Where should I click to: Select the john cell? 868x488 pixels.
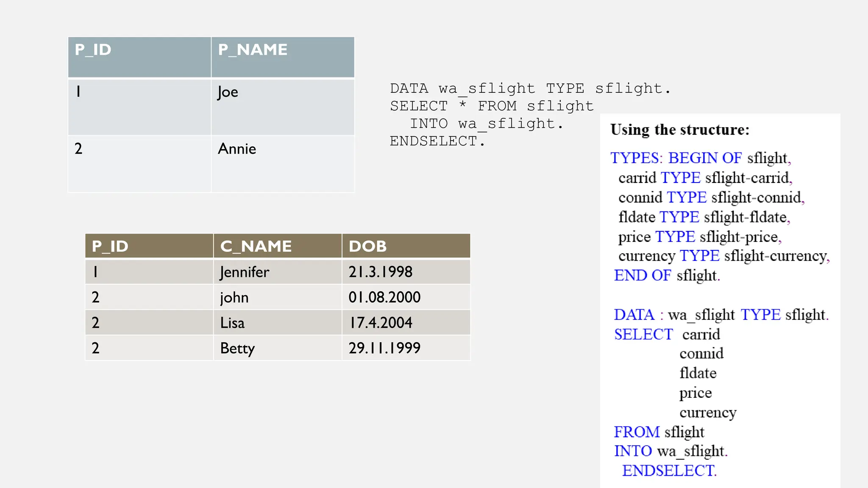[x=278, y=297]
